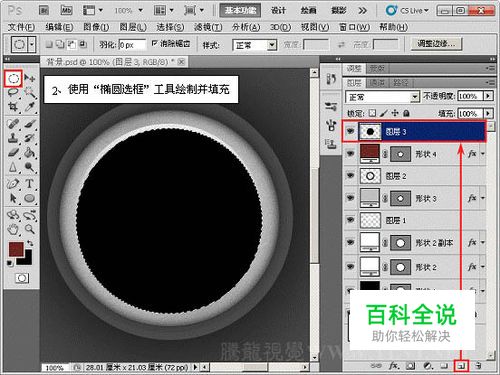
Task: Select the Eraser tool
Action: click(x=13, y=153)
